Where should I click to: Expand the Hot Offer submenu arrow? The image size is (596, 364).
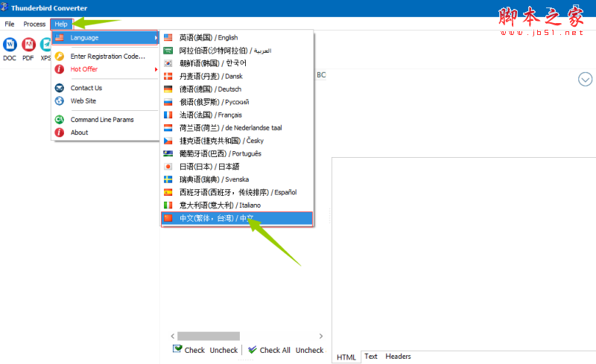click(156, 69)
